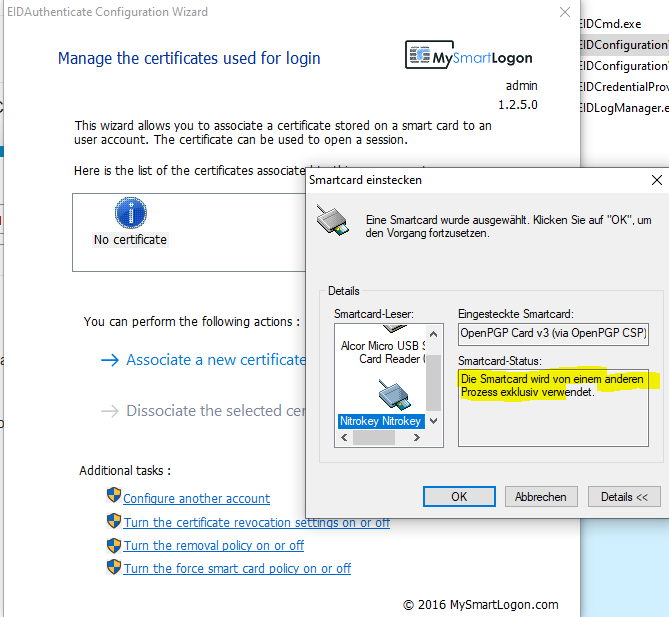Click the reader list vertical scrollbar thumb

tap(433, 382)
